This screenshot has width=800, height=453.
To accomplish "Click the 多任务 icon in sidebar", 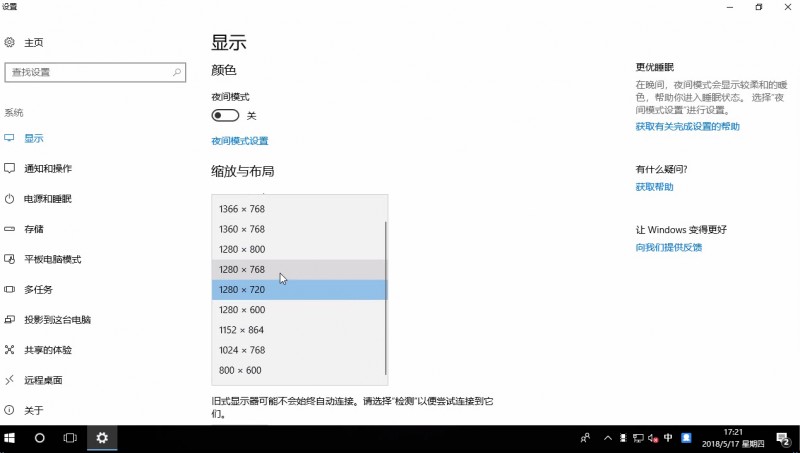I will click(9, 289).
